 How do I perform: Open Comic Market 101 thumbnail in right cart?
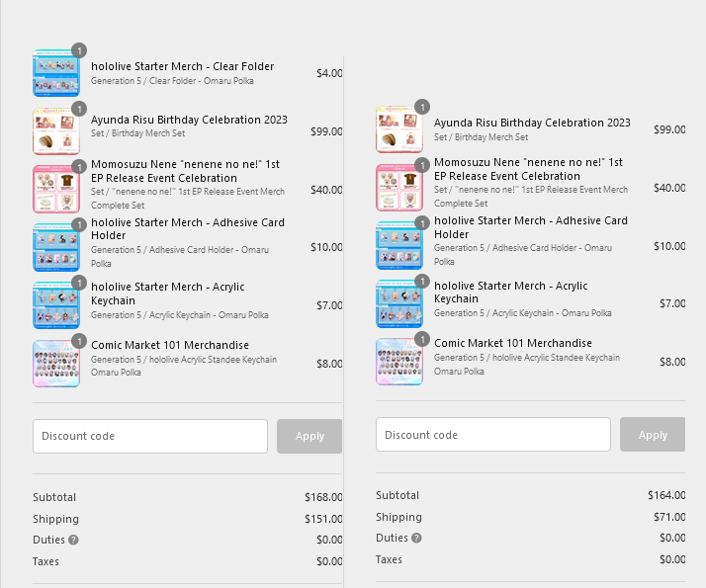coord(399,362)
